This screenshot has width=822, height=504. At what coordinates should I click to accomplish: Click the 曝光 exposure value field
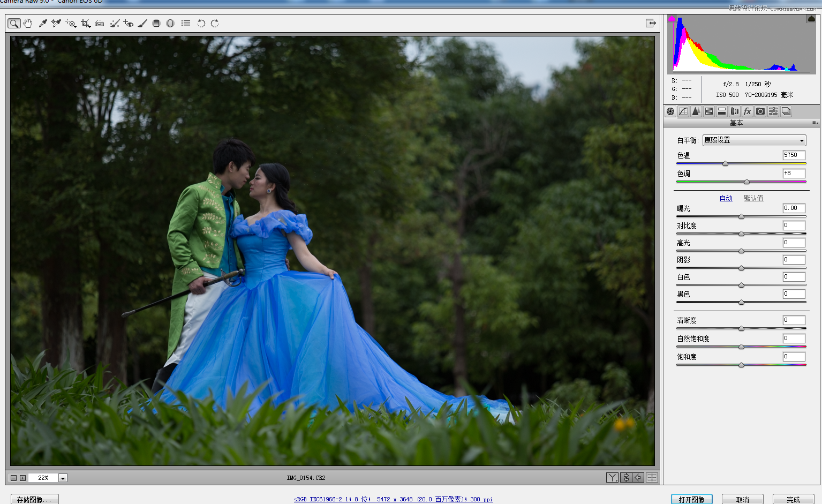(x=794, y=208)
